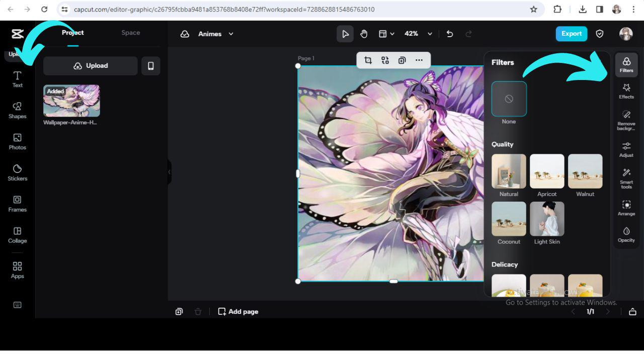Open Effects in right toolbar
Image resolution: width=644 pixels, height=362 pixels.
tap(626, 92)
